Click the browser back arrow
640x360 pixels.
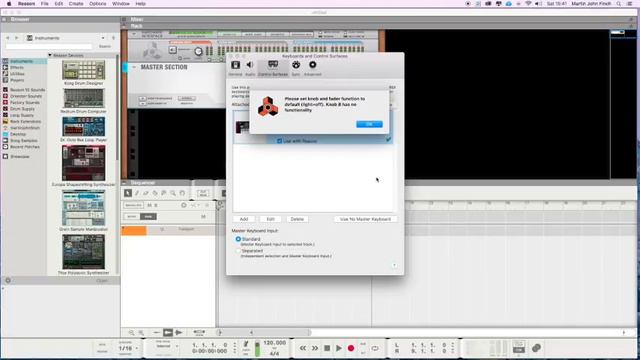click(x=7, y=38)
